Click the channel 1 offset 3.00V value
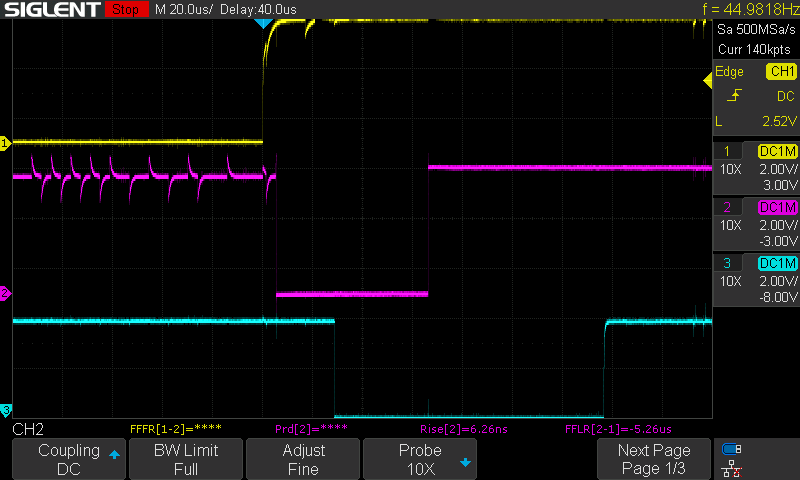Screen dimensions: 800x480 click(x=780, y=185)
